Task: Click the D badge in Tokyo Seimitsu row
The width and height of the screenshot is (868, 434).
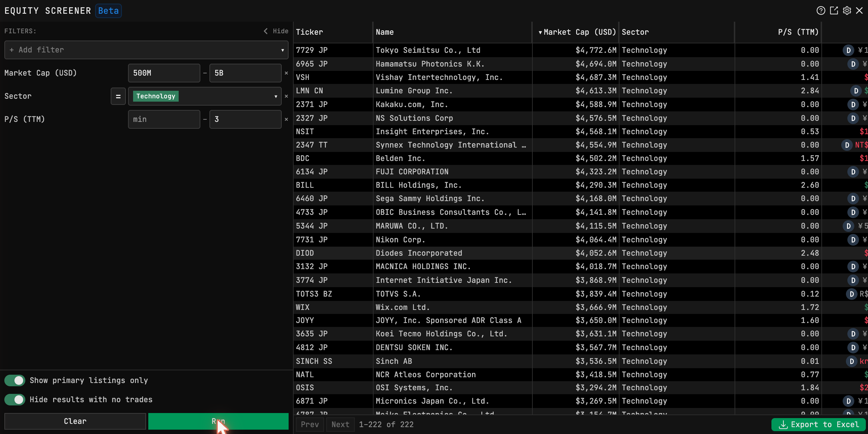Action: tap(848, 50)
